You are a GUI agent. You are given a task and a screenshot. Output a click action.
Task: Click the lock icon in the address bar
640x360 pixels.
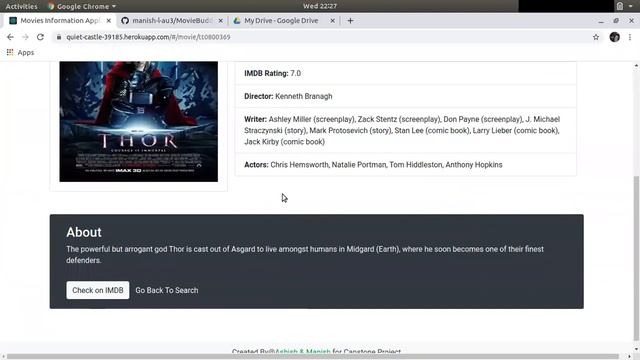click(x=59, y=37)
